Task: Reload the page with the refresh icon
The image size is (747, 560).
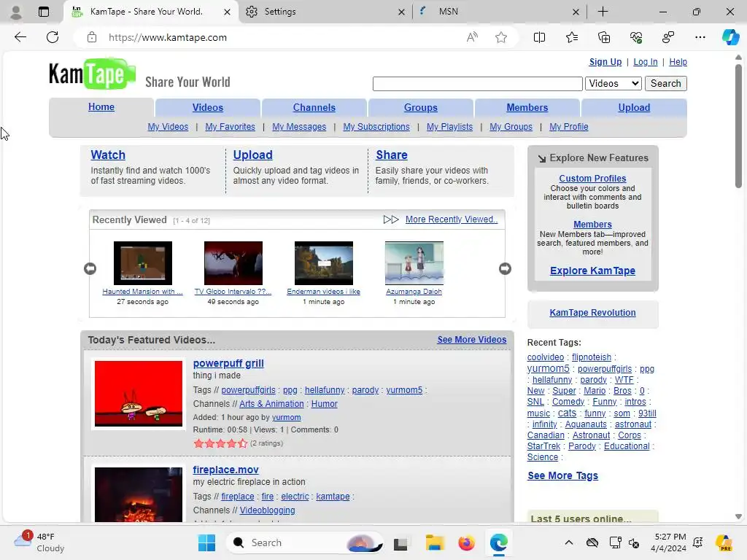Action: coord(53,37)
